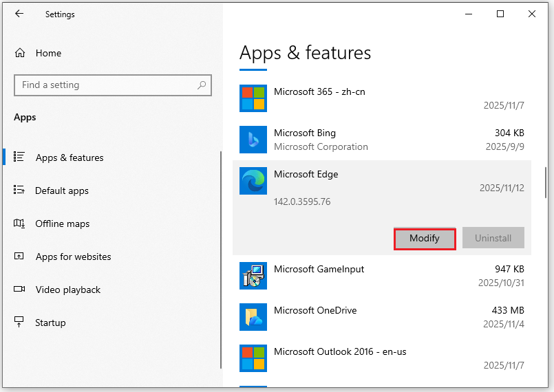Click the Microsoft Outlook 2016 icon
The image size is (554, 392).
tap(253, 358)
